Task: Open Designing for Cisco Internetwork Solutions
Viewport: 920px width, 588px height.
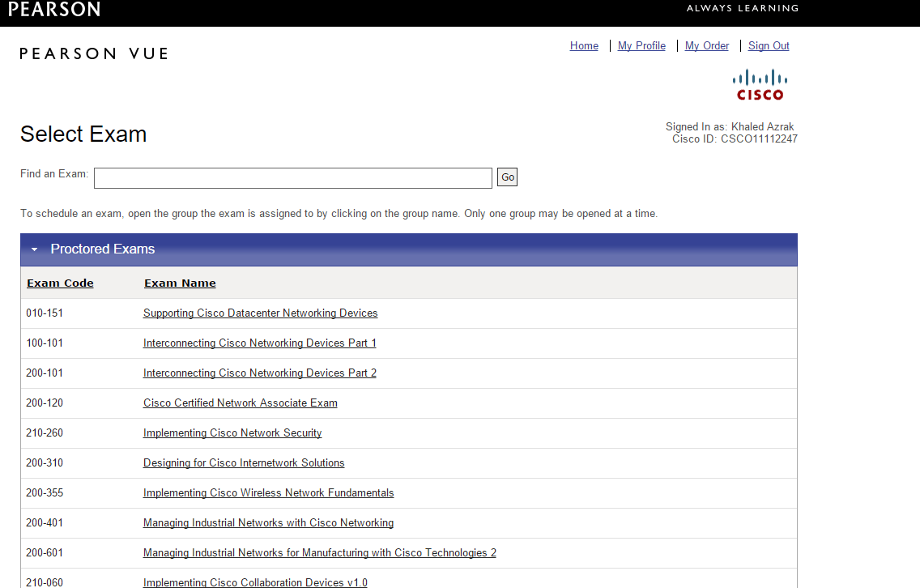Action: click(x=244, y=463)
